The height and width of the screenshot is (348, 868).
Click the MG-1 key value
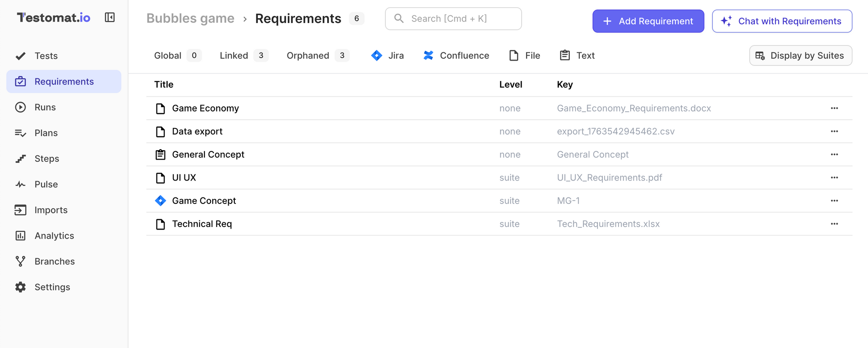pos(568,201)
